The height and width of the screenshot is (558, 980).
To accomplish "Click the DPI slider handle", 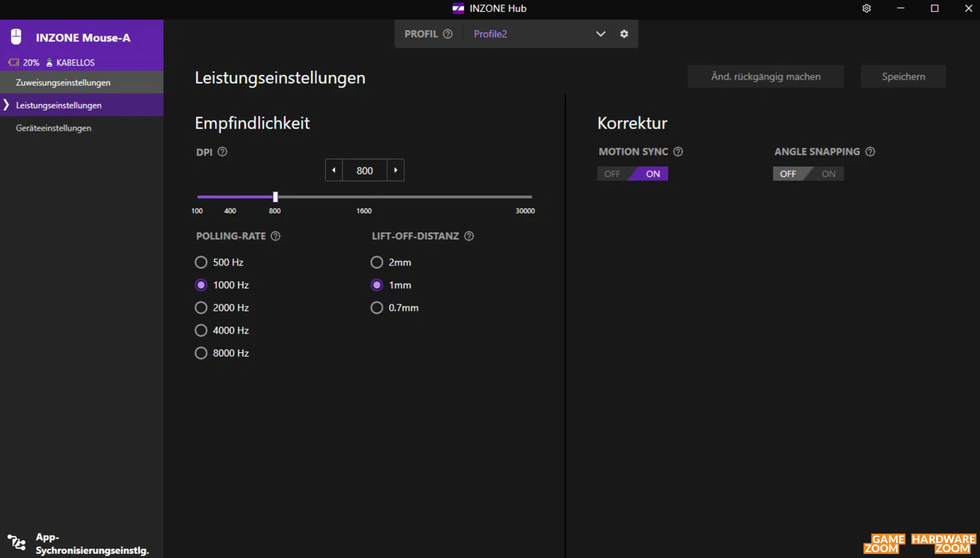I will (x=275, y=197).
